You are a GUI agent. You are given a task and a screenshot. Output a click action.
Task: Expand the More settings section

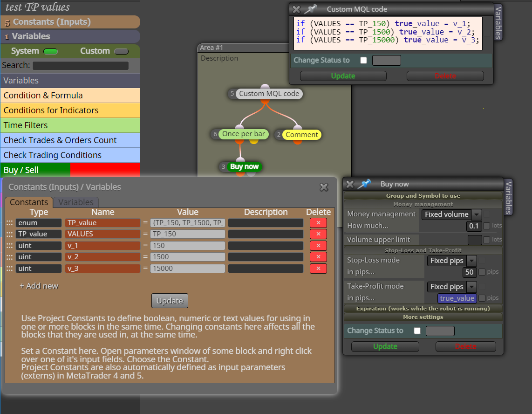tap(423, 317)
